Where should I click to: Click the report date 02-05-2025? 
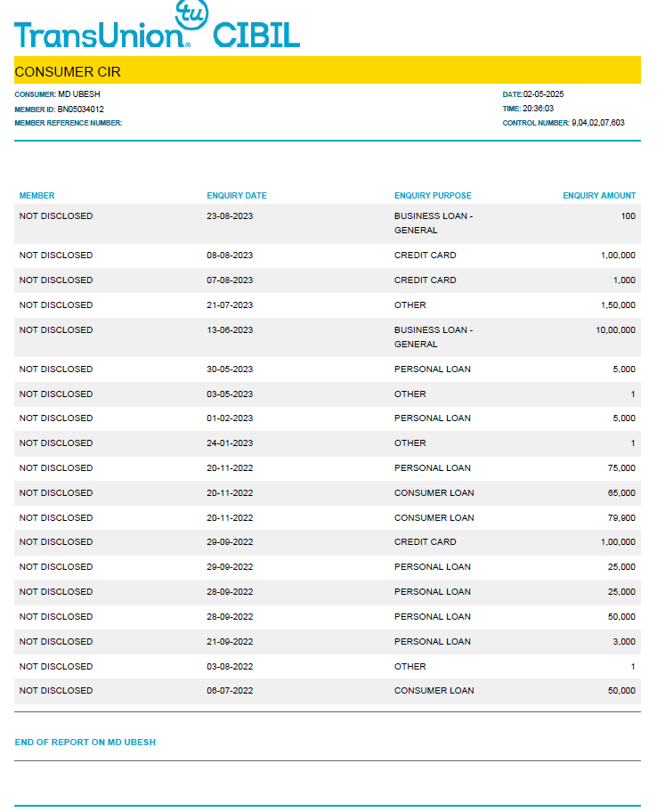pos(543,94)
